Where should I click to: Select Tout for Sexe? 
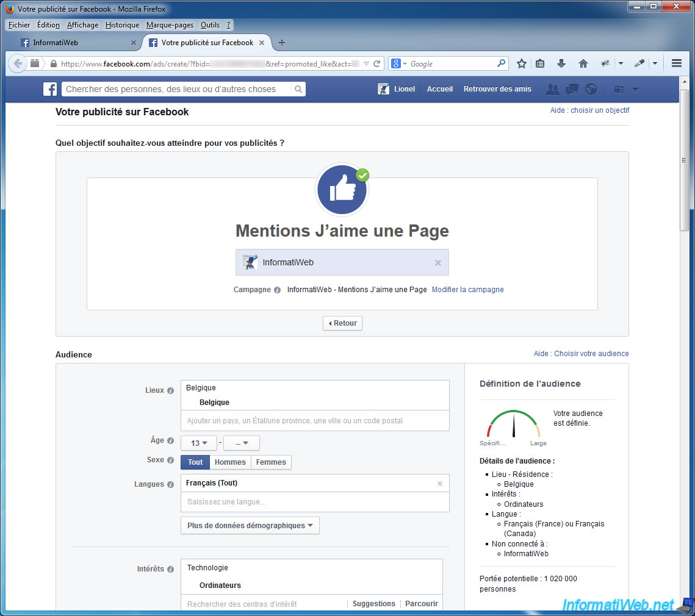point(195,462)
